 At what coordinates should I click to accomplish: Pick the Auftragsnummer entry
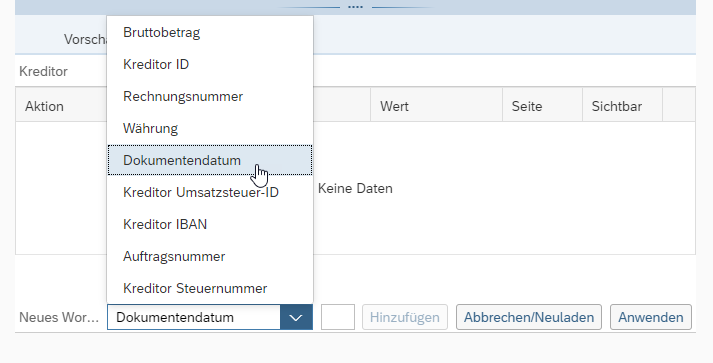tap(210, 257)
